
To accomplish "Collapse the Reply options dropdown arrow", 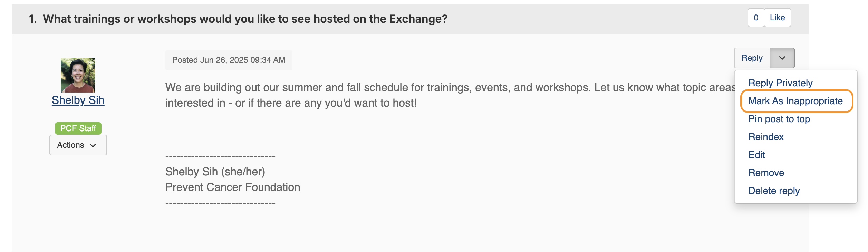I will (782, 58).
